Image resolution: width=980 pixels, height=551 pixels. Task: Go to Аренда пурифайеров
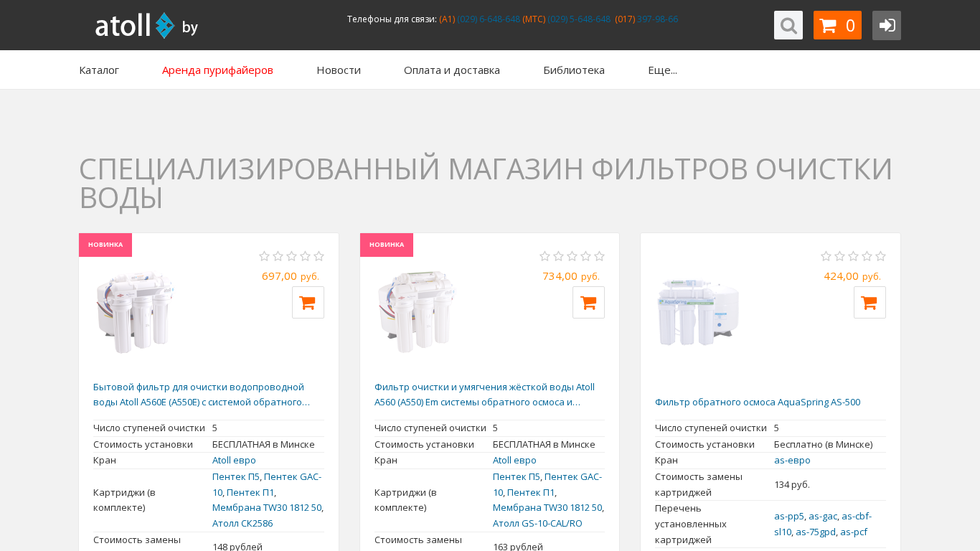tap(217, 70)
